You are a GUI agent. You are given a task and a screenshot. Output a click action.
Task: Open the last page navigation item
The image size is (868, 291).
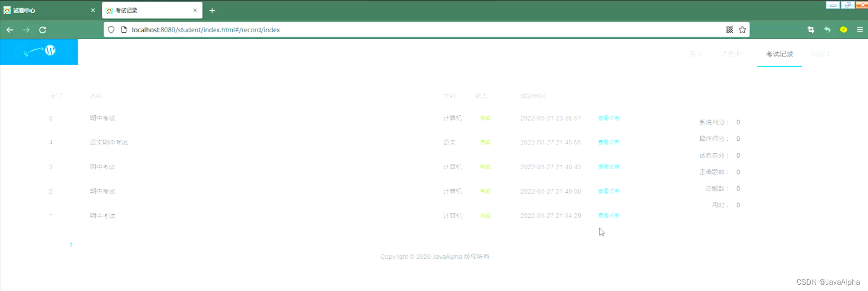(820, 54)
